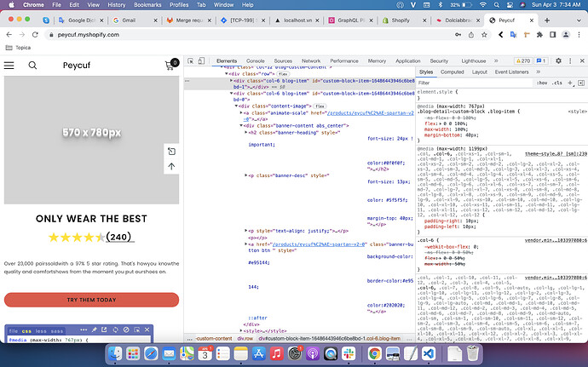Pin the CSS overlay panel
Viewport: 588px width, 367px height.
click(94, 330)
